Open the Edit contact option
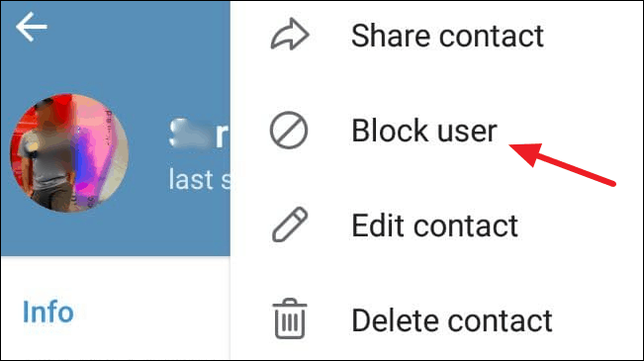This screenshot has width=644, height=361. [437, 226]
